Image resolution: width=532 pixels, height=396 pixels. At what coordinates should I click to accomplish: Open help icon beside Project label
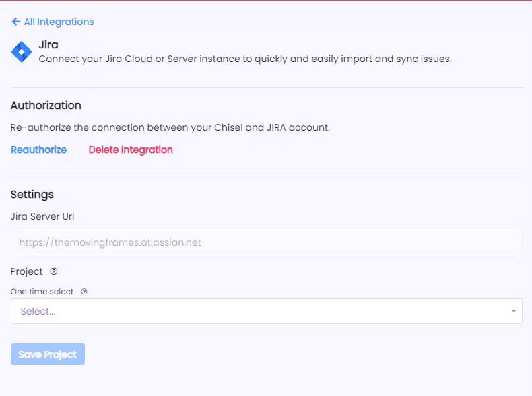(54, 271)
